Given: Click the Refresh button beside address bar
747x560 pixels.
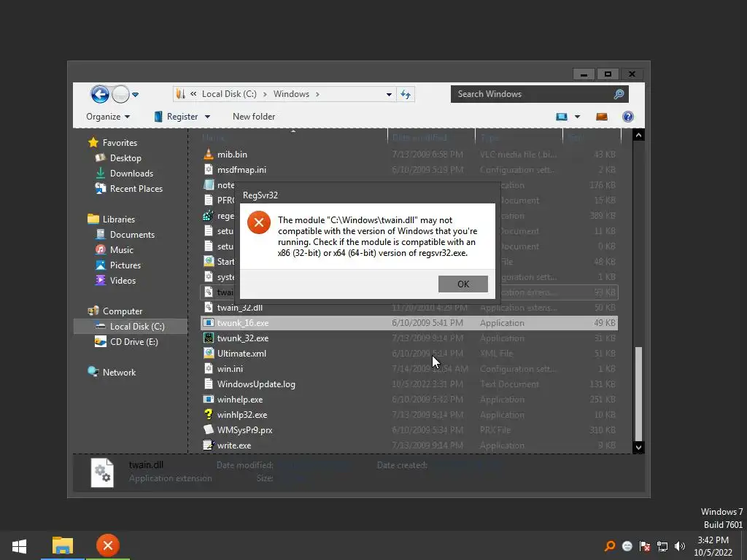Looking at the screenshot, I should pyautogui.click(x=406, y=94).
